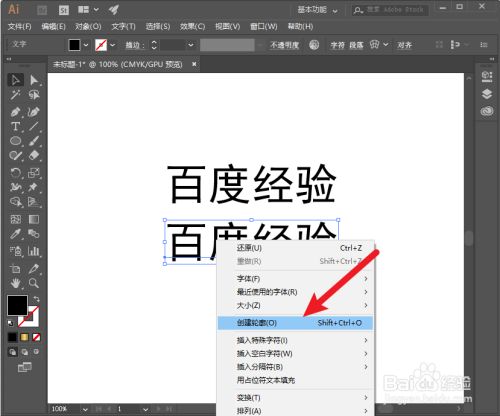Open the Paragraph panel link
Screen dimensions: 500x416
[x=356, y=45]
